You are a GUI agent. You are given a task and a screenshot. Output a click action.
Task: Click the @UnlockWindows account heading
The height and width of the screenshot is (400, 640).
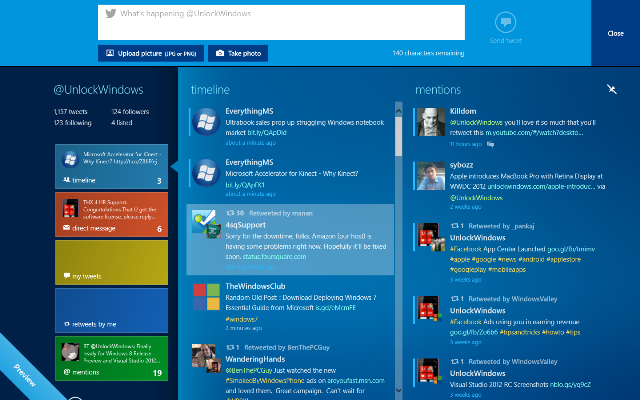click(x=98, y=90)
